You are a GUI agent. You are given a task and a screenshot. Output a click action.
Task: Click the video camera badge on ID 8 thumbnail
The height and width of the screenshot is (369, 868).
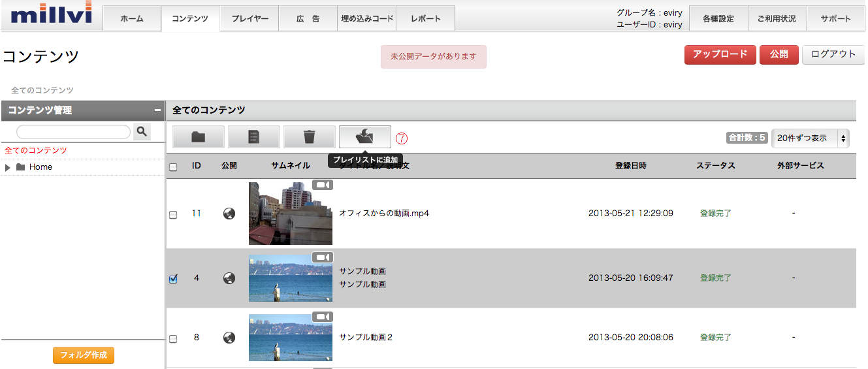point(323,317)
